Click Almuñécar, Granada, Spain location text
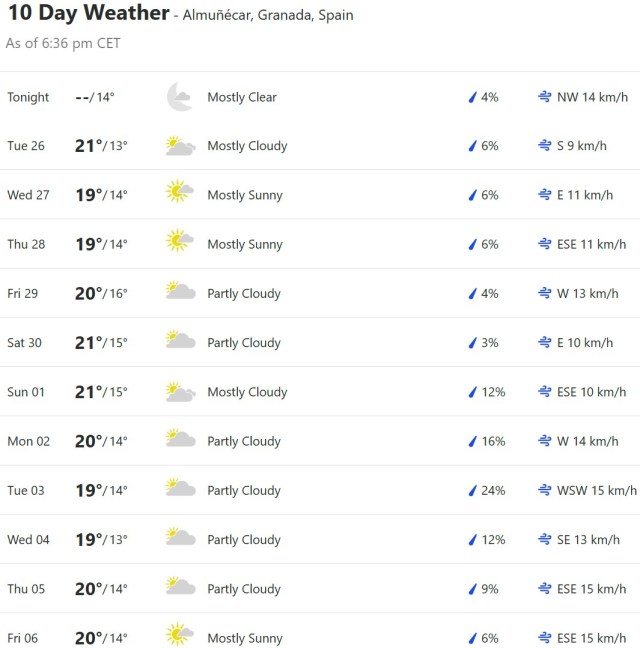The width and height of the screenshot is (640, 648). pyautogui.click(x=267, y=16)
